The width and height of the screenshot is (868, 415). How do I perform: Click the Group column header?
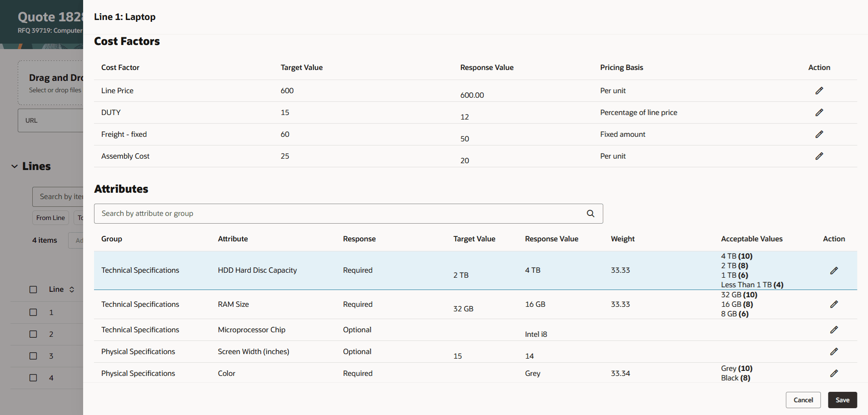pos(112,239)
